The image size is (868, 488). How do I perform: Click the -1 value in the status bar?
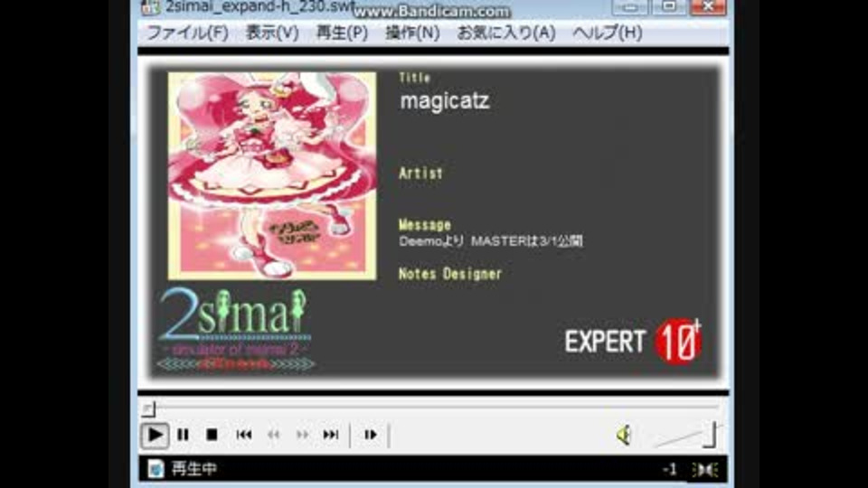[669, 470]
